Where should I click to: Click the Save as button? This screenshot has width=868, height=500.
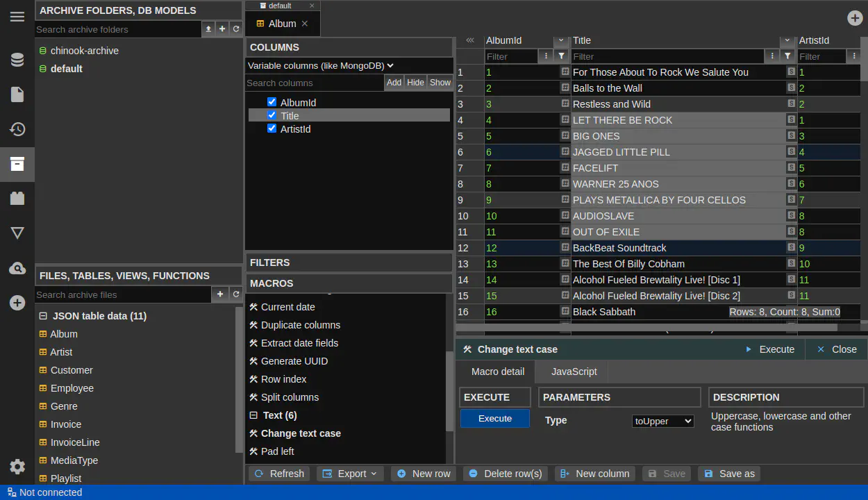pyautogui.click(x=729, y=474)
